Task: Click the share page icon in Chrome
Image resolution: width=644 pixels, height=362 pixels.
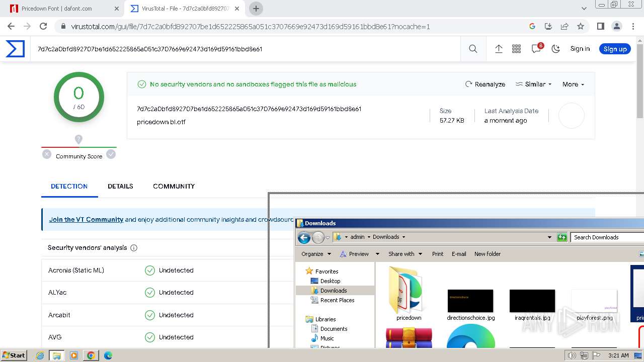Action: [x=565, y=26]
